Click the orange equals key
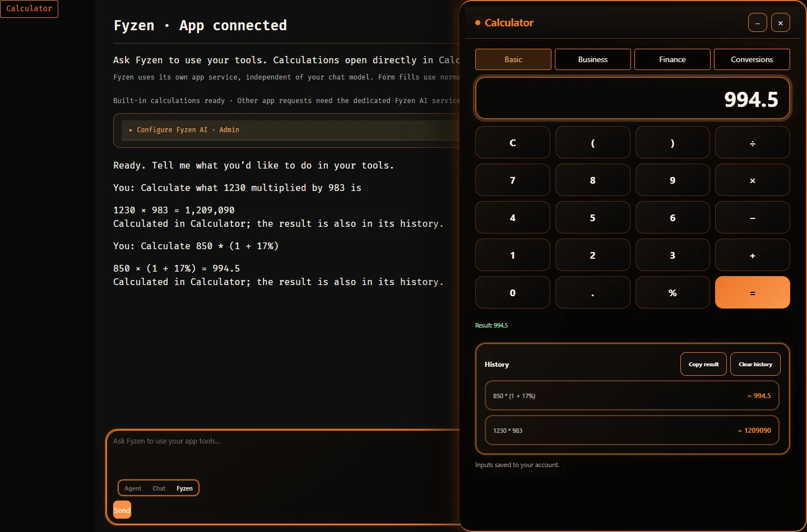 (x=753, y=293)
